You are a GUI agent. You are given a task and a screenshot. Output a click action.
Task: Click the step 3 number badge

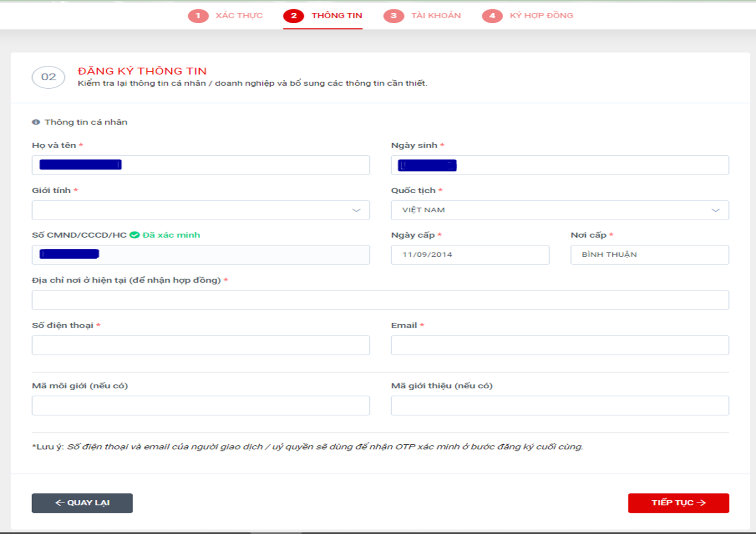click(393, 16)
